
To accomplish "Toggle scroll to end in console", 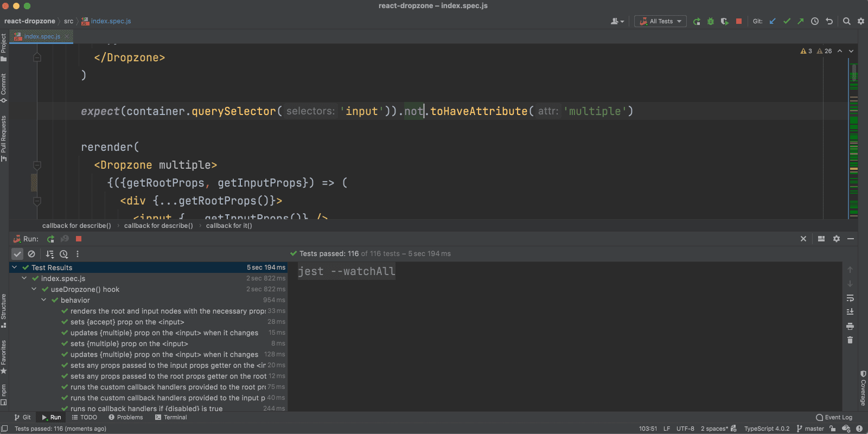I will [x=850, y=311].
